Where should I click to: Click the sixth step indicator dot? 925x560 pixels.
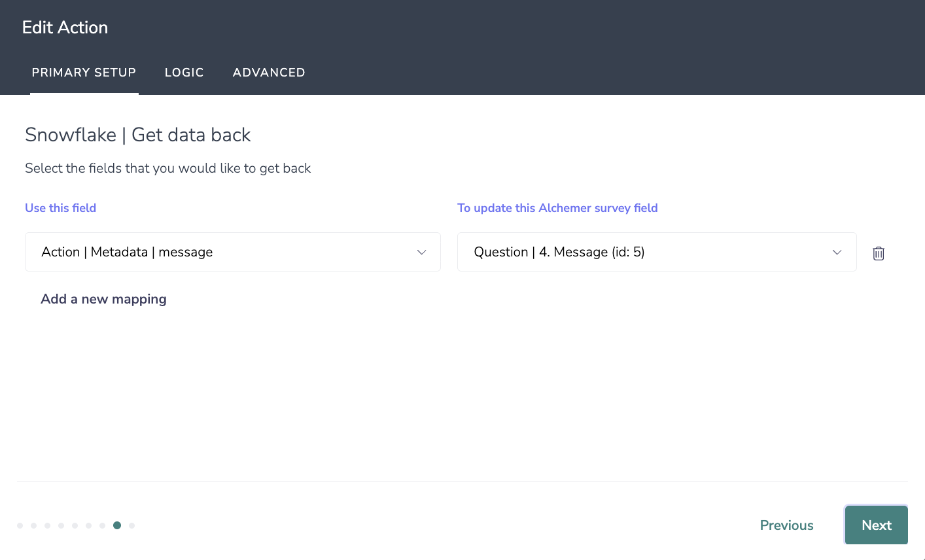point(88,525)
